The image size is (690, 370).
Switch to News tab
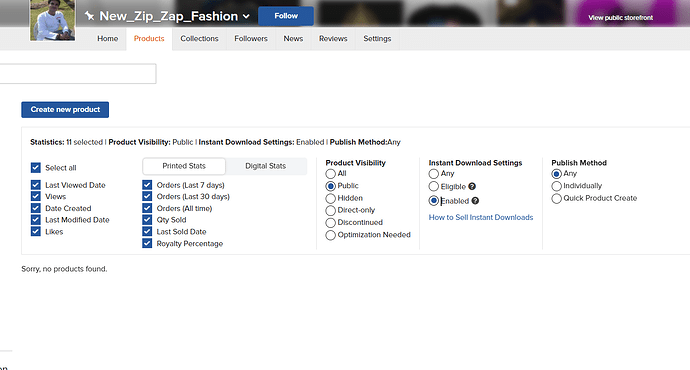pyautogui.click(x=293, y=39)
